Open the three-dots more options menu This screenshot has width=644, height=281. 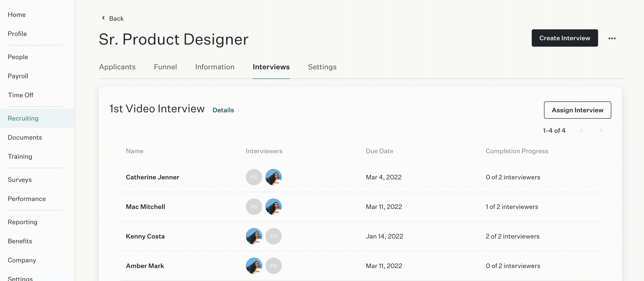coord(612,38)
